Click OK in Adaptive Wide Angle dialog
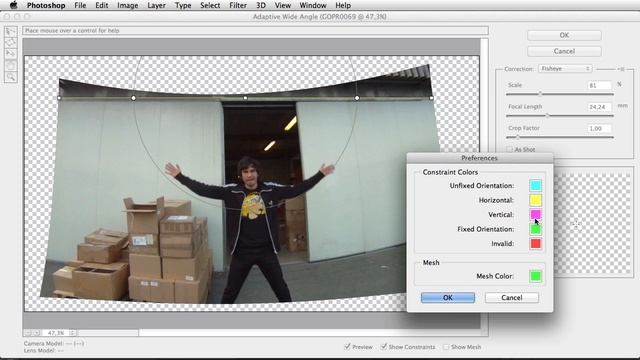This screenshot has width=640, height=360. click(x=564, y=36)
